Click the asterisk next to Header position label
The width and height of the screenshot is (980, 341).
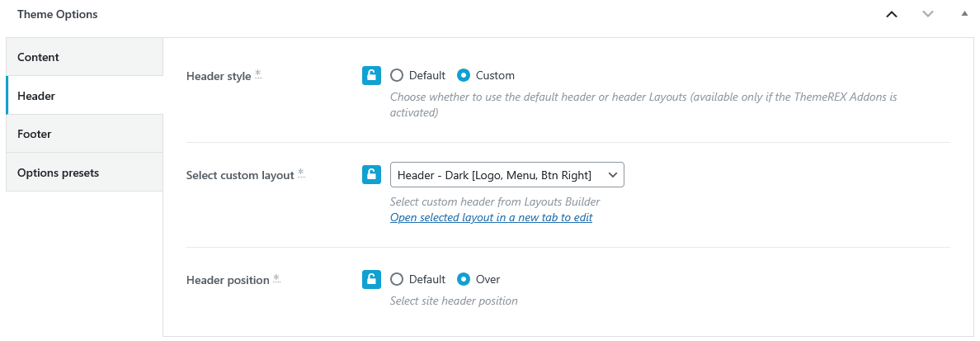coord(276,278)
